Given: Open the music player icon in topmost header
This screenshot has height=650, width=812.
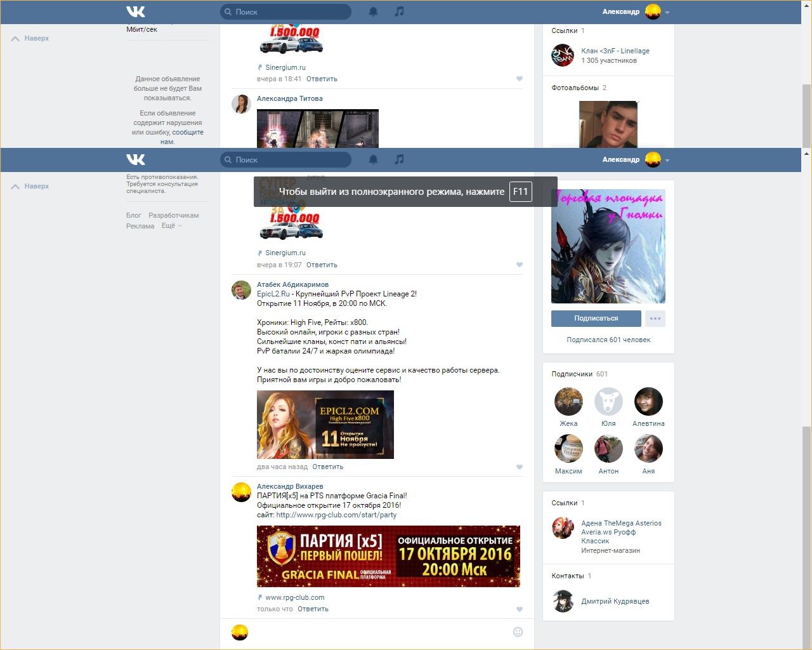Looking at the screenshot, I should tap(399, 11).
